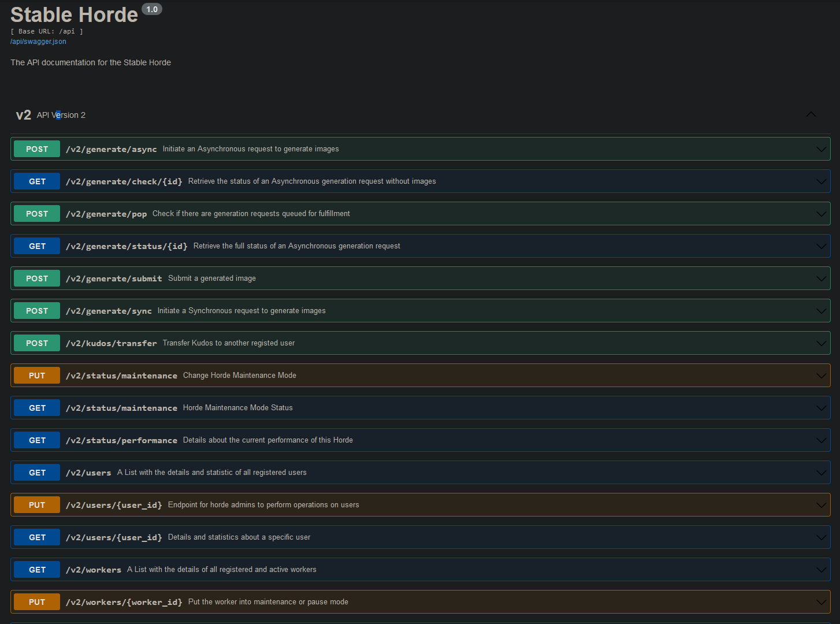Click the 1.0 version badge
The height and width of the screenshot is (624, 840).
click(152, 9)
